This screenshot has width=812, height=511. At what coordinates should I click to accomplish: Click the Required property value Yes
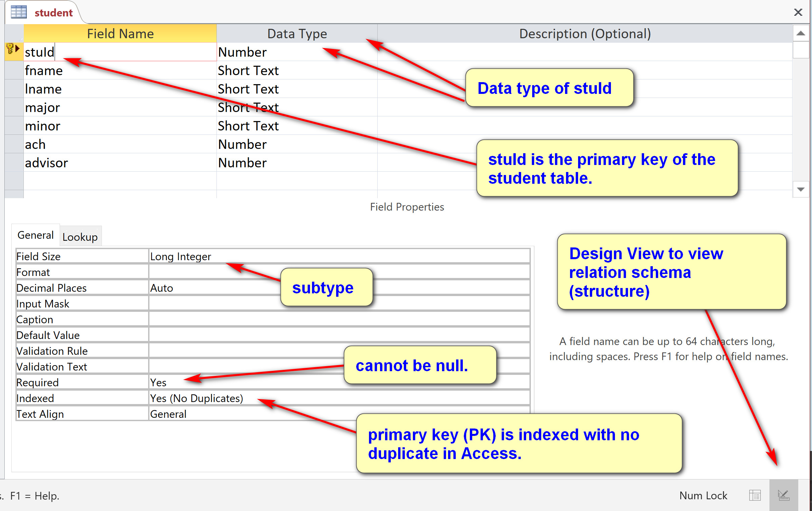point(339,382)
